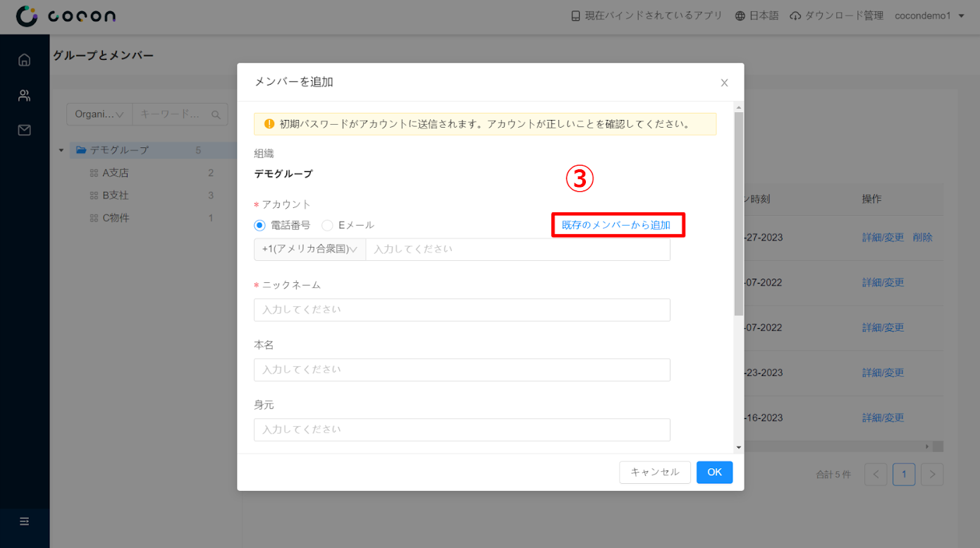Open the Organi... filter dropdown
Screen dimensions: 980x548
click(99, 114)
